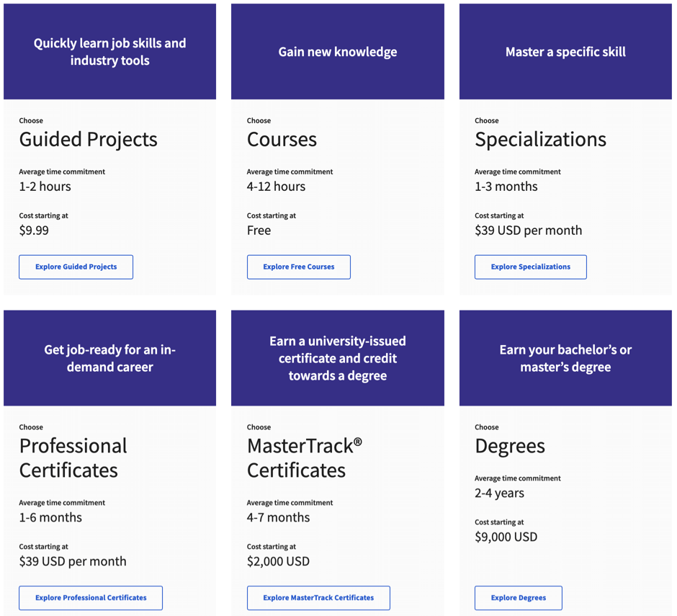Click Explore Professional Certificates
The height and width of the screenshot is (616, 677).
pos(91,598)
